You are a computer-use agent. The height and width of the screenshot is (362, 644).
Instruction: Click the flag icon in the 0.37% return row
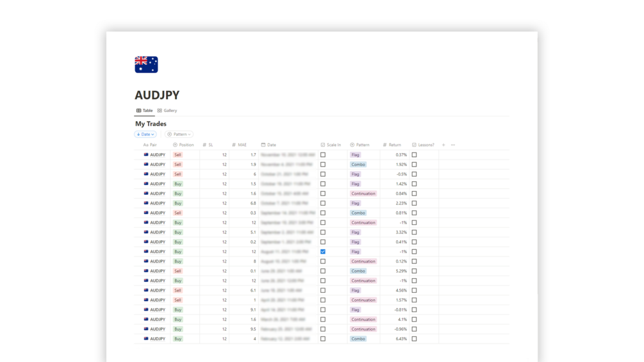(x=146, y=155)
